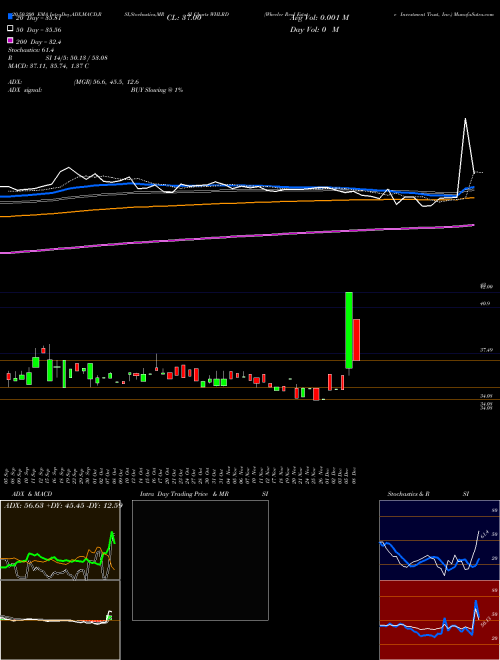
Task: Select the 'Avg Vol: 0.001 M' text
Action: 319,18
